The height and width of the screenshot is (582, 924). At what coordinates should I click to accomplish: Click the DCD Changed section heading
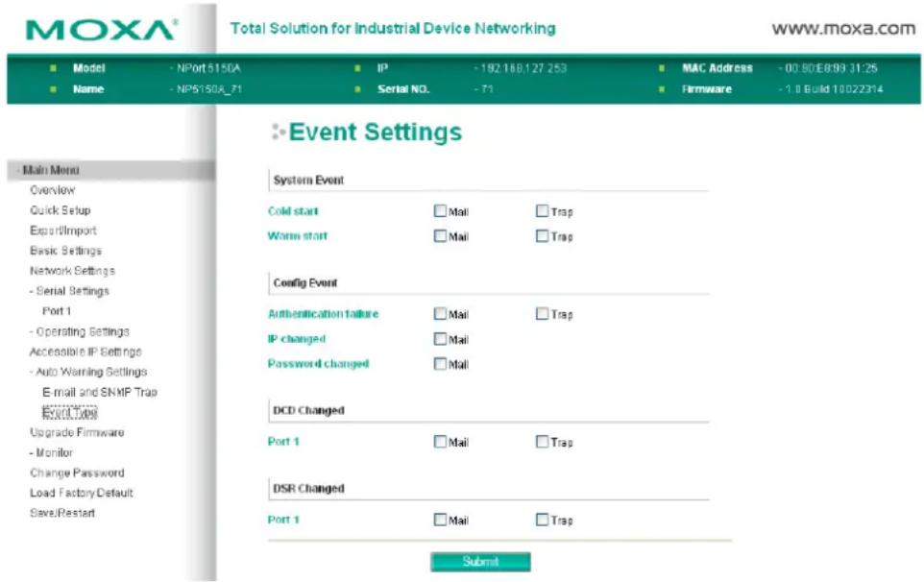coord(308,411)
